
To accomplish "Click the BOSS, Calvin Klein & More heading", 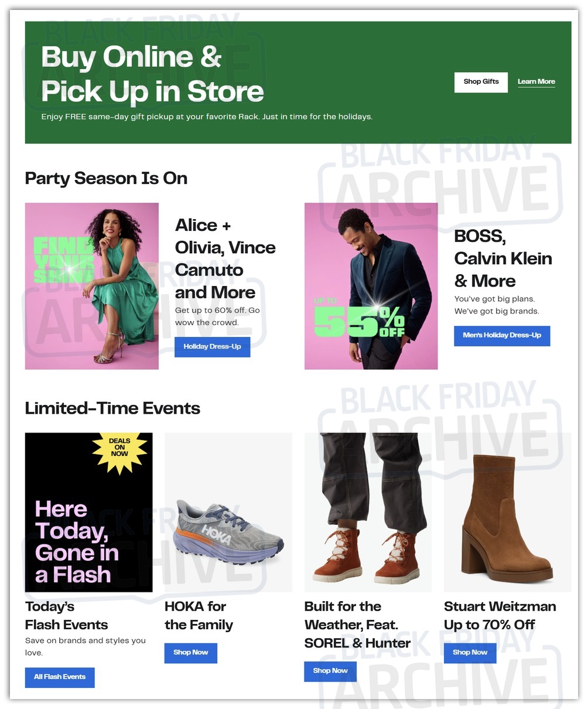I will coord(503,258).
